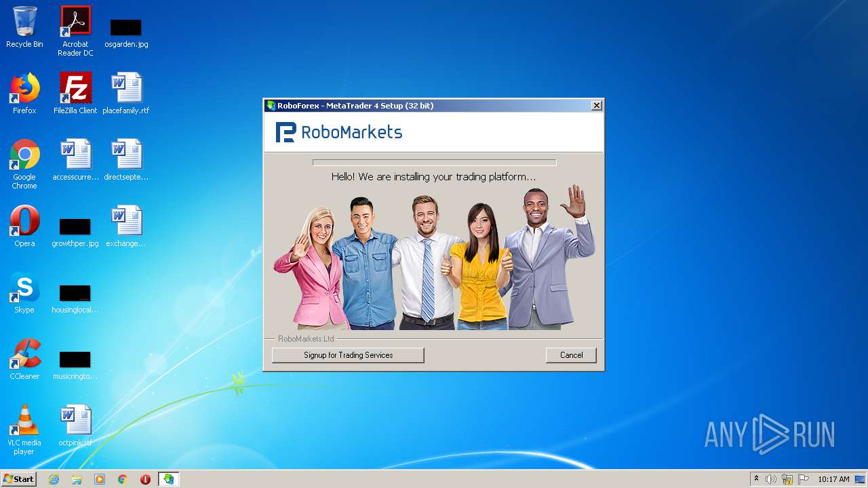This screenshot has height=488, width=868.
Task: Click the installer's people banner image
Action: click(434, 258)
